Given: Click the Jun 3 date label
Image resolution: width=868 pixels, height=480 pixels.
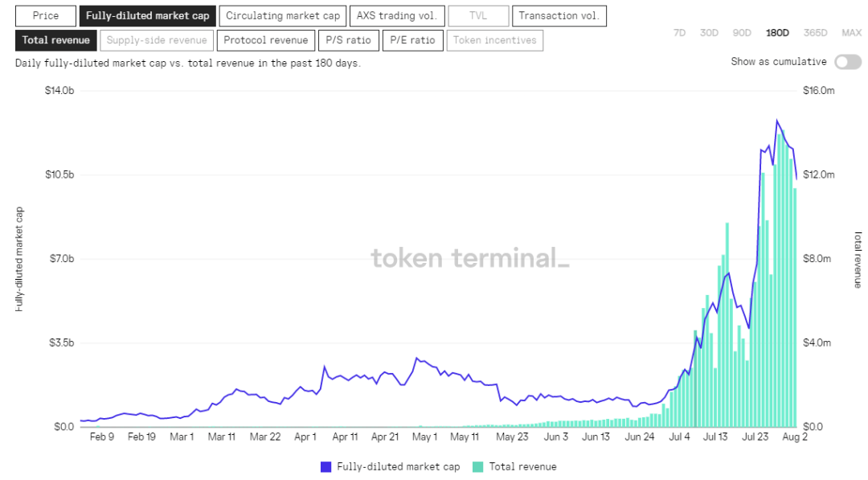Looking at the screenshot, I should [556, 437].
